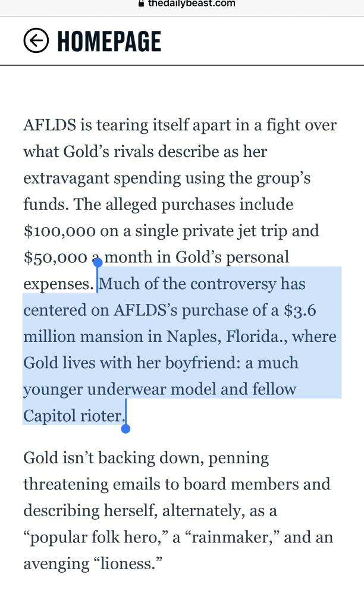The width and height of the screenshot is (364, 609).
Task: Tap the thedailybeast.com address text
Action: pos(192,4)
